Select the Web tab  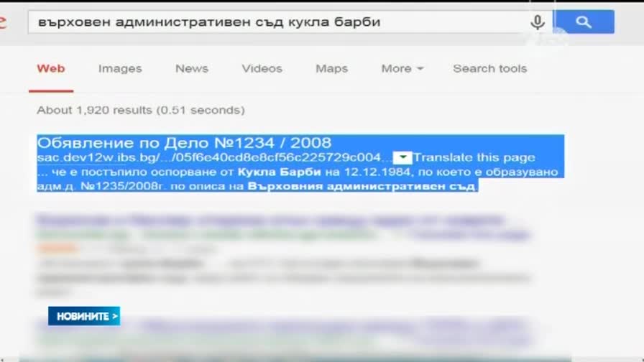[x=51, y=68]
